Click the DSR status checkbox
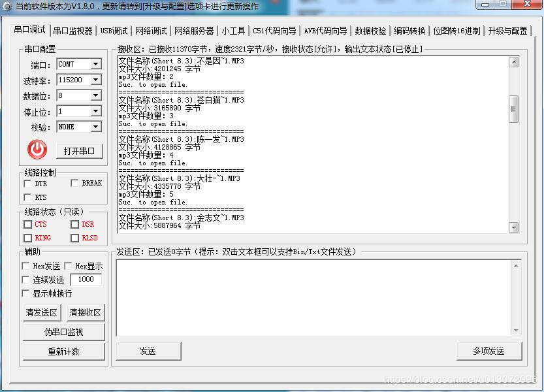Viewport: 544px width, 392px height. tap(74, 224)
